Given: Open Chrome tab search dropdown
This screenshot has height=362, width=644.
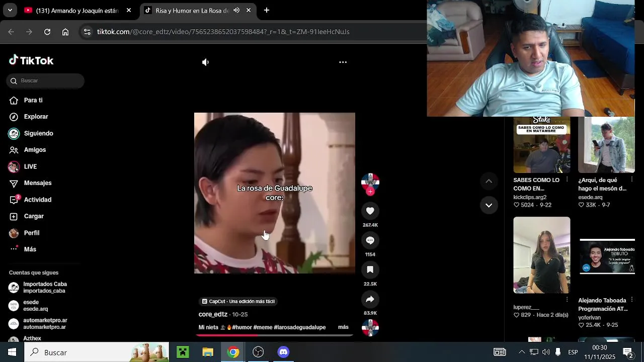Looking at the screenshot, I should tap(10, 10).
